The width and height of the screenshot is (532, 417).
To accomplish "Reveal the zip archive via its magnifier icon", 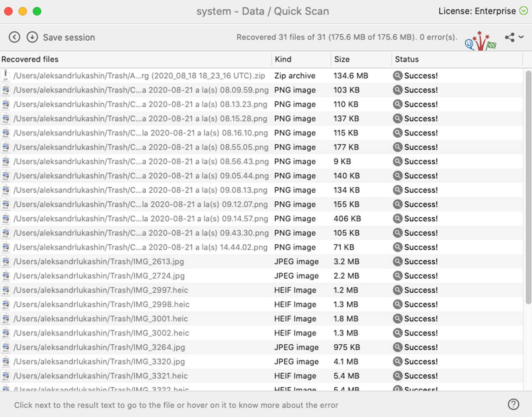I will (x=397, y=75).
